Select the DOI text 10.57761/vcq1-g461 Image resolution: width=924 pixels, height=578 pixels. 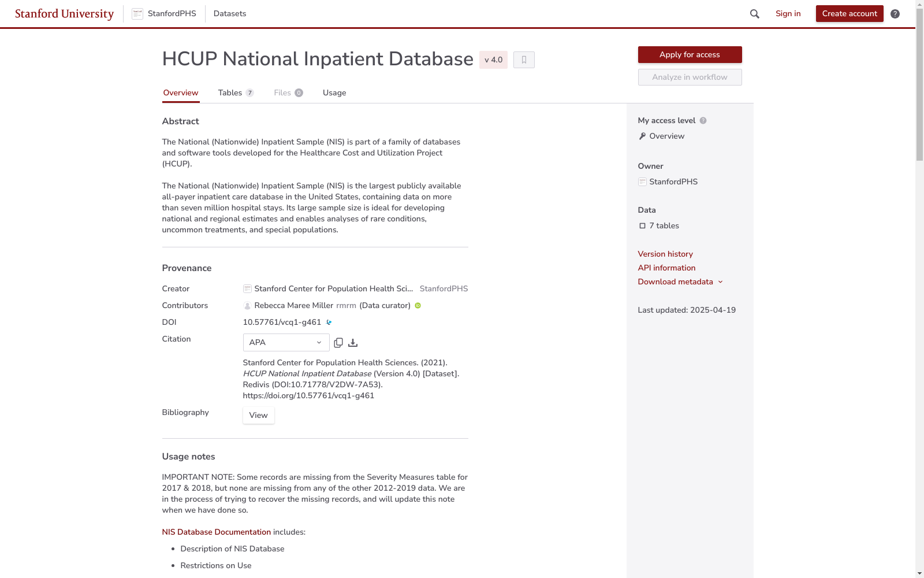[282, 323]
